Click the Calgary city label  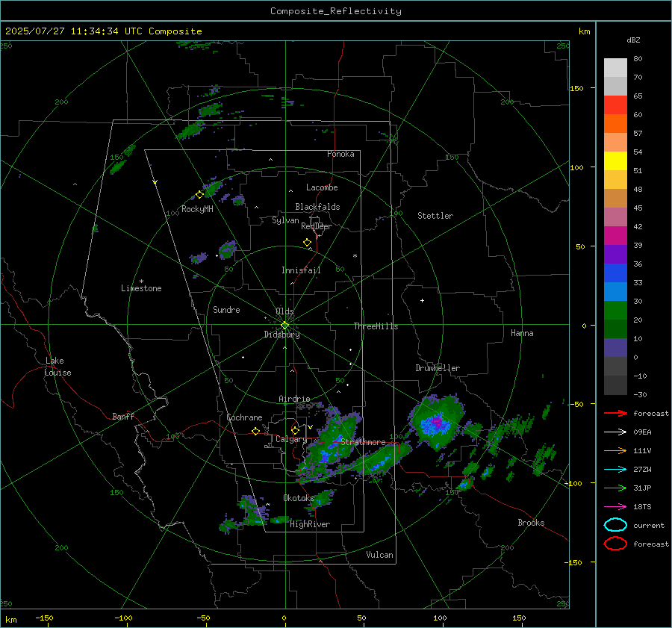click(291, 439)
